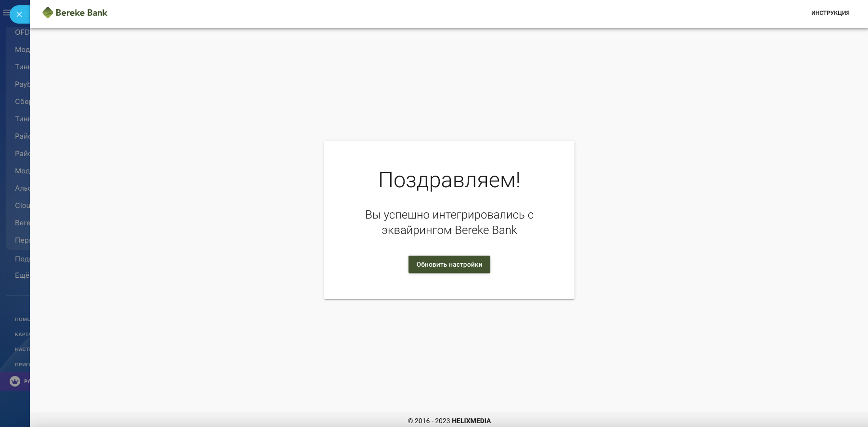Screen dimensions: 868x427
Task: Open the hamburger menu in the sidebar
Action: pos(6,13)
